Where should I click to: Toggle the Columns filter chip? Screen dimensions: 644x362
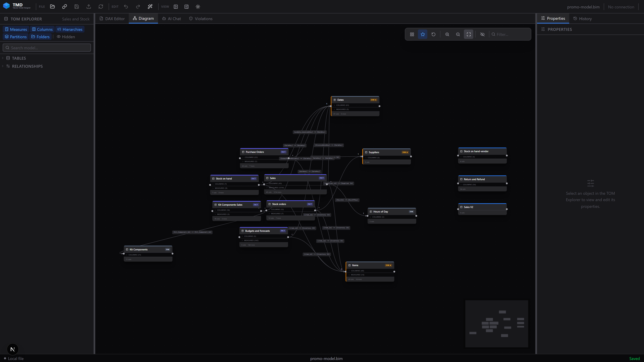click(x=42, y=29)
